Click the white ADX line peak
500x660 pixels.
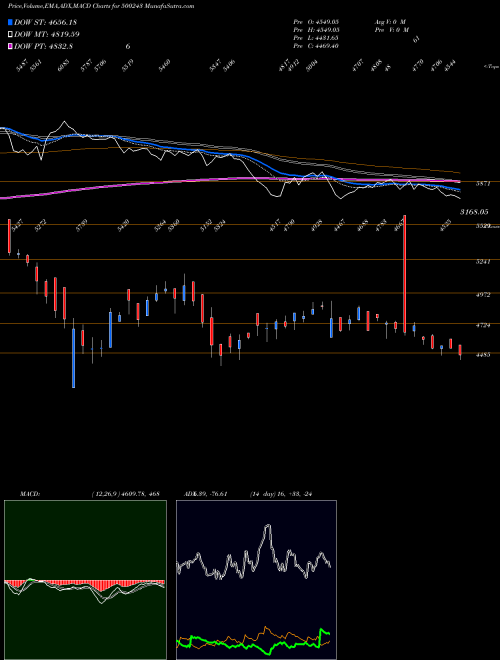click(268, 526)
